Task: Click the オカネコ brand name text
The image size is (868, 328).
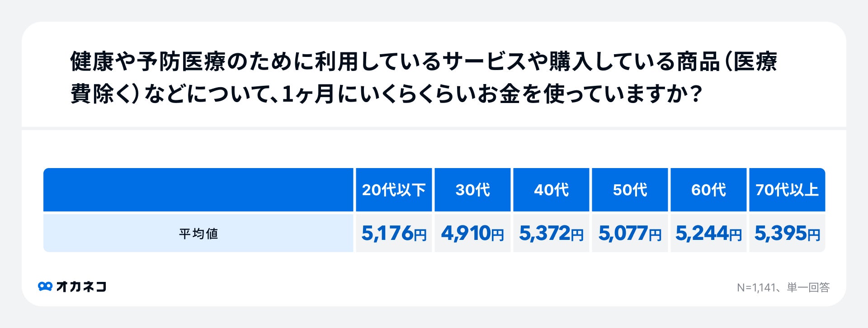Action: point(81,286)
